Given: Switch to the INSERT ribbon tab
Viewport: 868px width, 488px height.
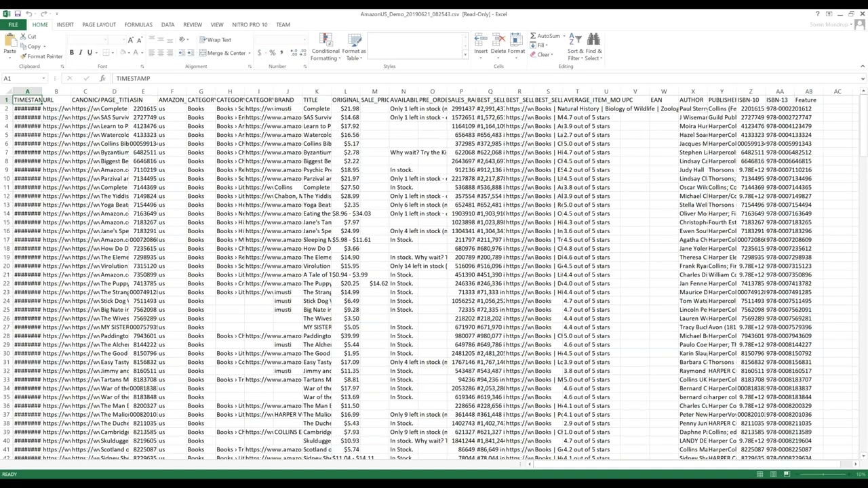Looking at the screenshot, I should point(65,25).
